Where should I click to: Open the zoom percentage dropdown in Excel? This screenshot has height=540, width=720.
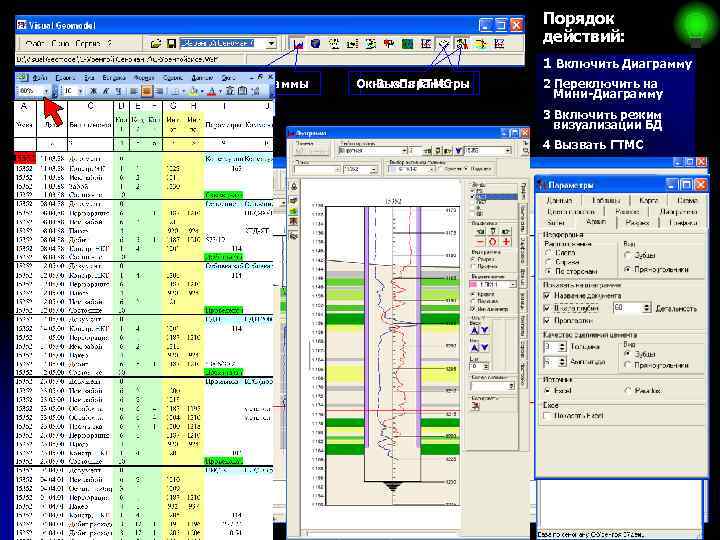46,91
